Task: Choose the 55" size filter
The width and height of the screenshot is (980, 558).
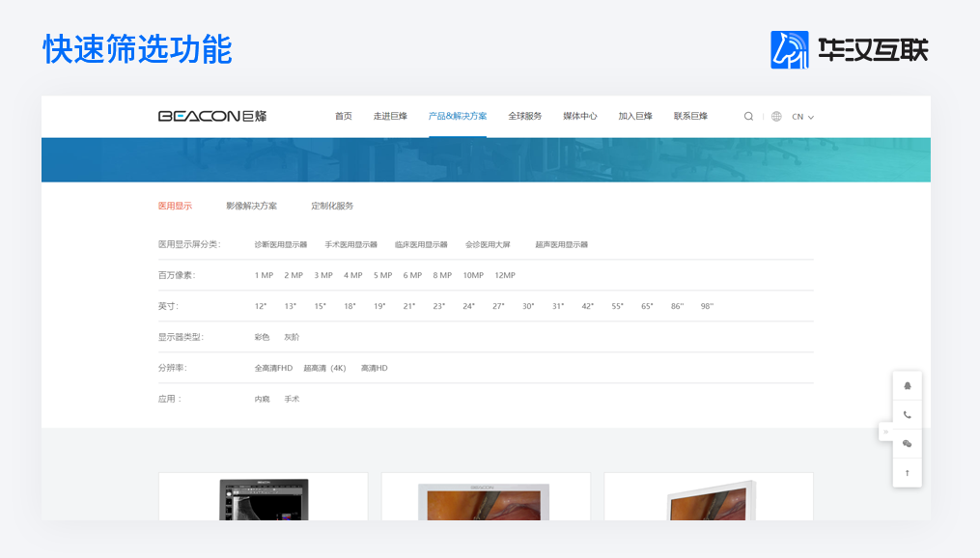Action: point(618,306)
